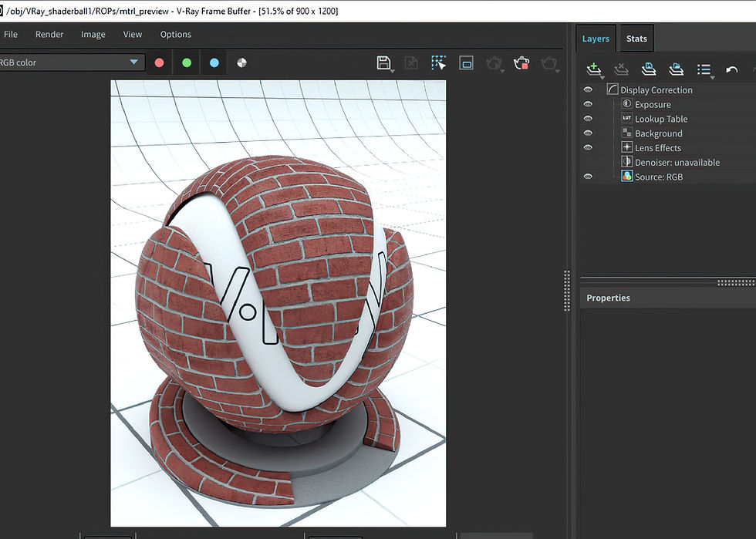Viewport: 756px width, 539px height.
Task: Hide the Display Correction layer
Action: point(588,89)
